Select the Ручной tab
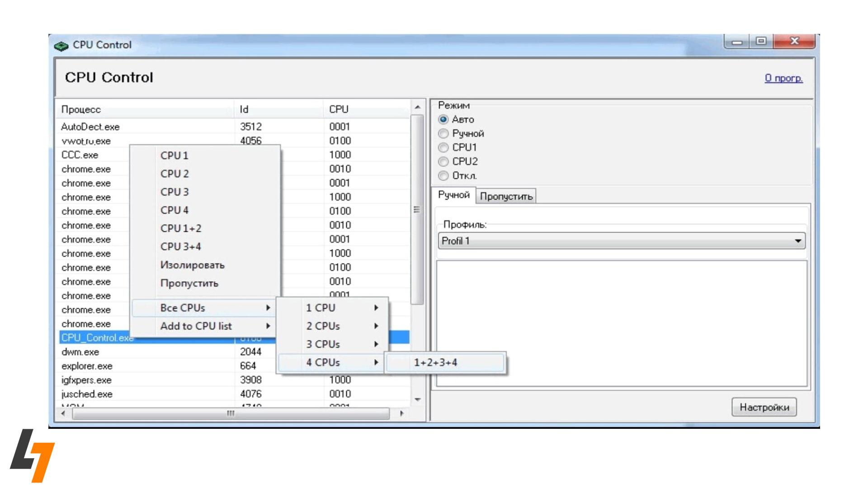The width and height of the screenshot is (868, 488). (453, 196)
